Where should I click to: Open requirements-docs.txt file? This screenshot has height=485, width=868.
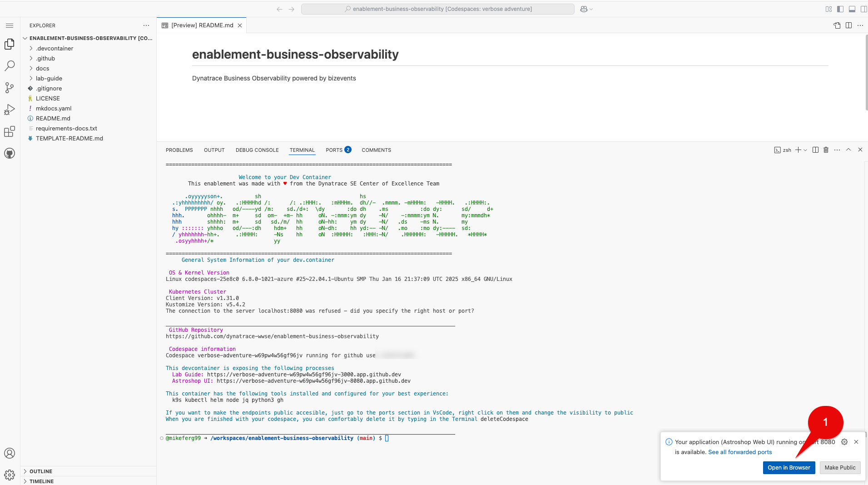coord(89,128)
